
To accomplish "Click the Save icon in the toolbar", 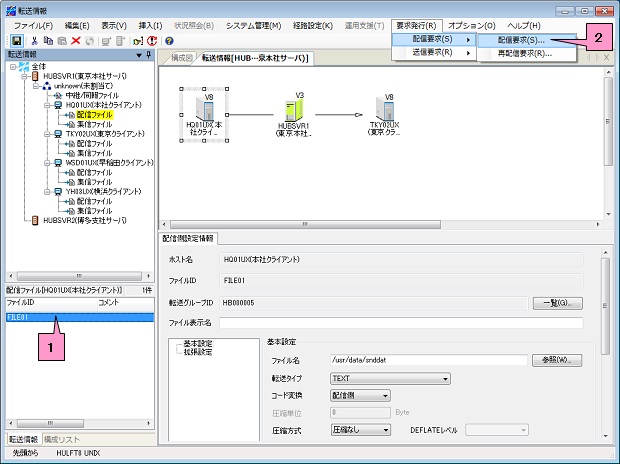I will (x=17, y=40).
